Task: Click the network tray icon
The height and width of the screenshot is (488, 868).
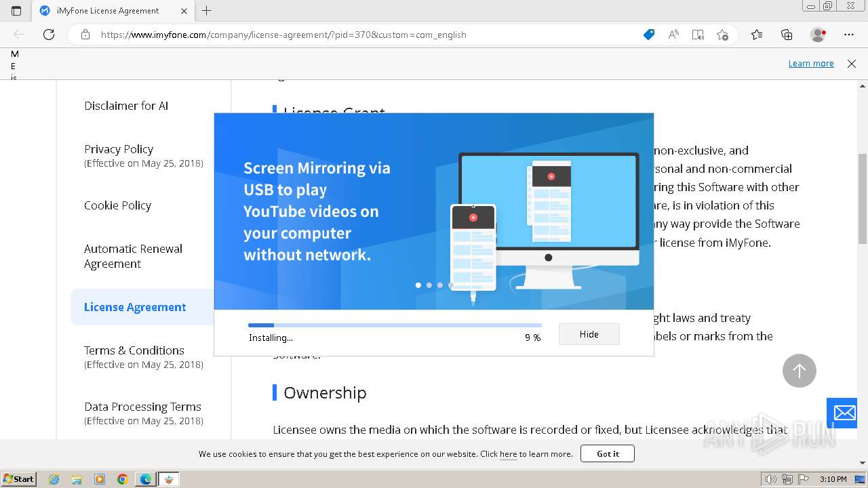Action: tap(787, 479)
